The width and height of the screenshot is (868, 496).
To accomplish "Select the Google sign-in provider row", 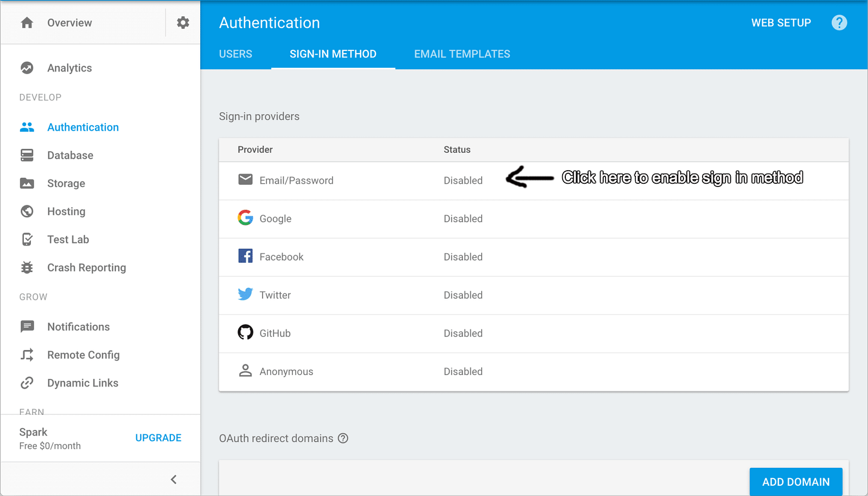I will (x=276, y=219).
